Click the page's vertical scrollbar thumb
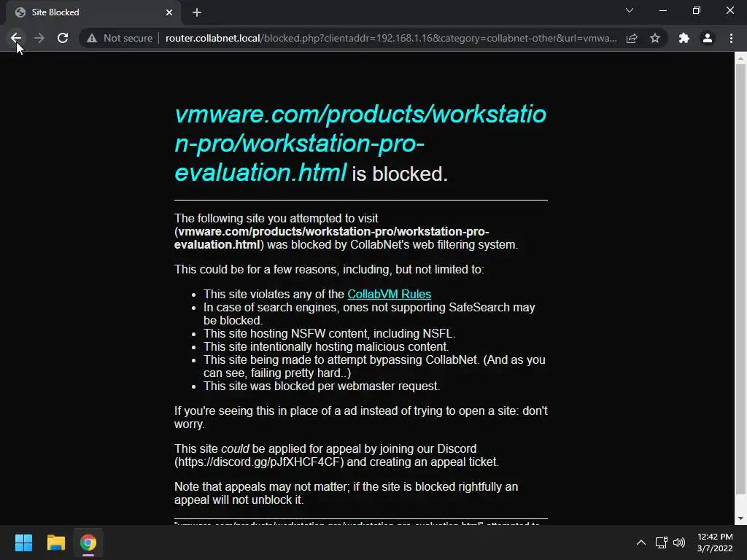 [x=740, y=280]
